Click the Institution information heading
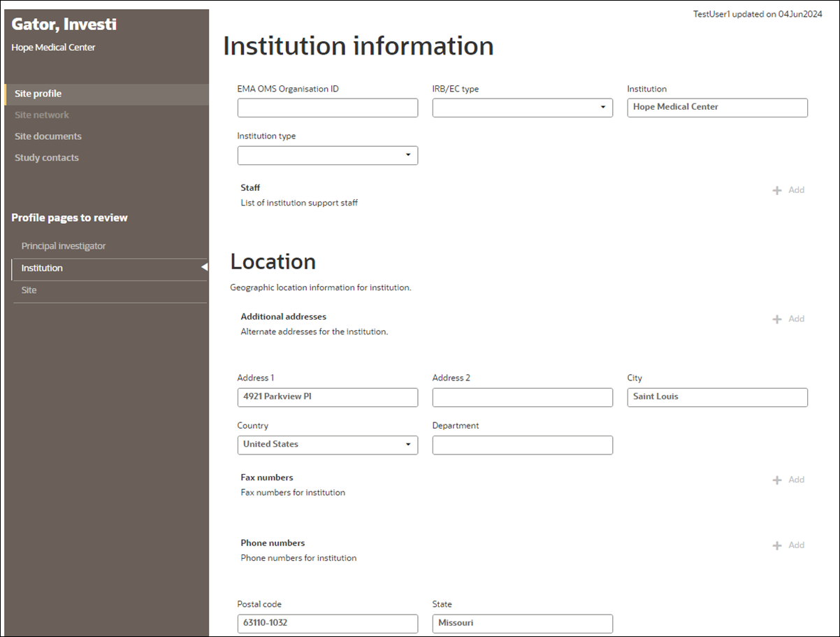The image size is (840, 637). point(359,46)
